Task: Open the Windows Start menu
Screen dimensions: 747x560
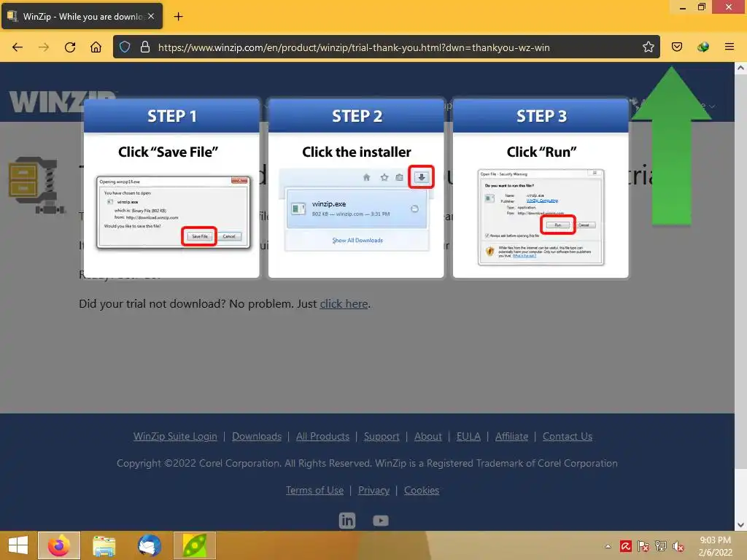Action: pos(18,545)
